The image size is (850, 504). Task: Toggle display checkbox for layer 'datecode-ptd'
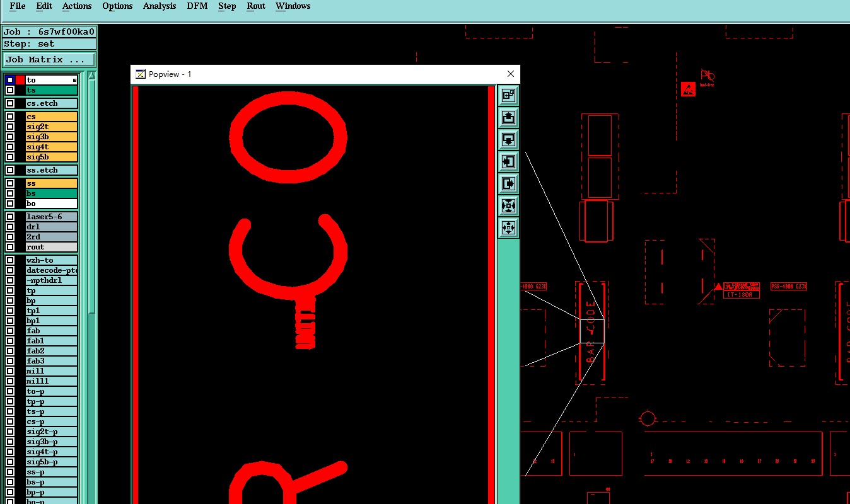point(10,270)
